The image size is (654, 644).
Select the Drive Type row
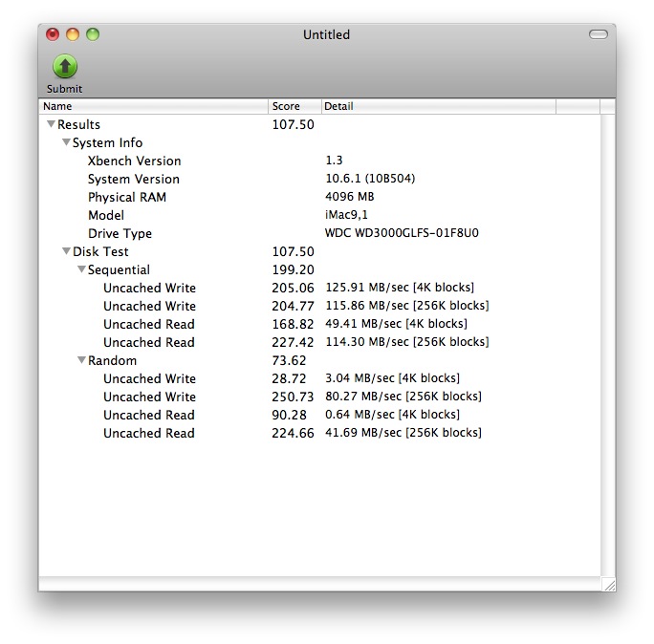(320, 233)
